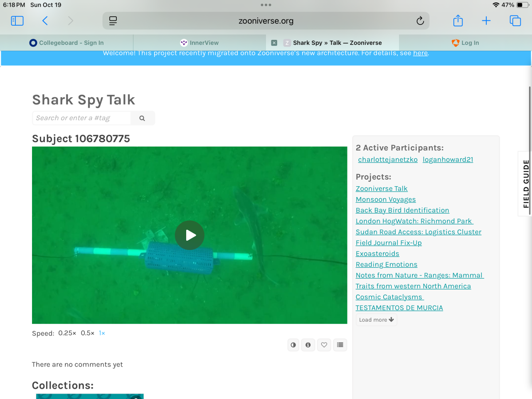The image size is (532, 399).
Task: Open page reader menu in address bar
Action: [113, 21]
